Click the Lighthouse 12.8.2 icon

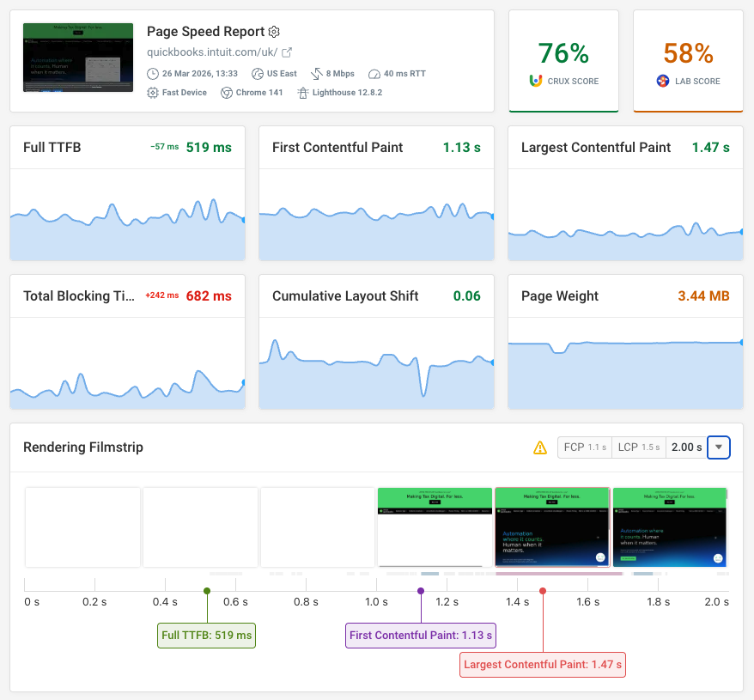click(x=303, y=92)
